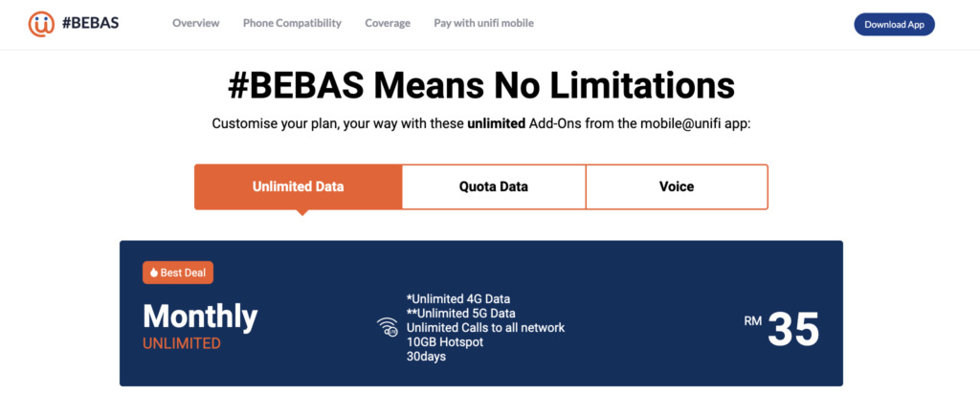
Task: Switch to the Quota Data tab
Action: click(493, 186)
